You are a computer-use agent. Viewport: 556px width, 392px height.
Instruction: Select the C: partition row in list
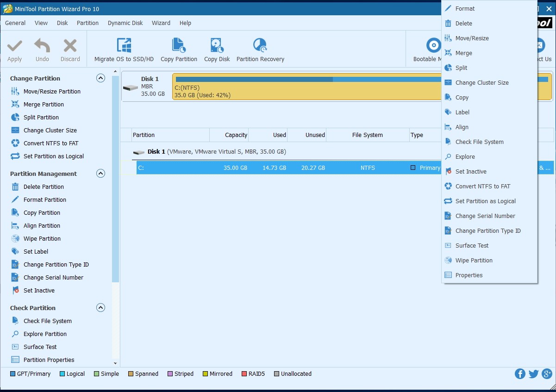278,168
